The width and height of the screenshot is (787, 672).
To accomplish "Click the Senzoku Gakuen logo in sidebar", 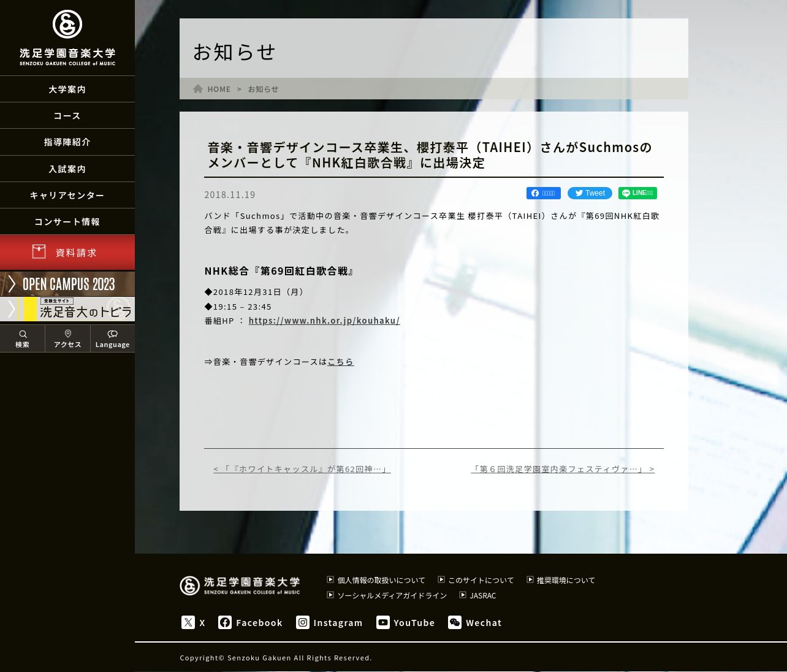I will point(67,38).
